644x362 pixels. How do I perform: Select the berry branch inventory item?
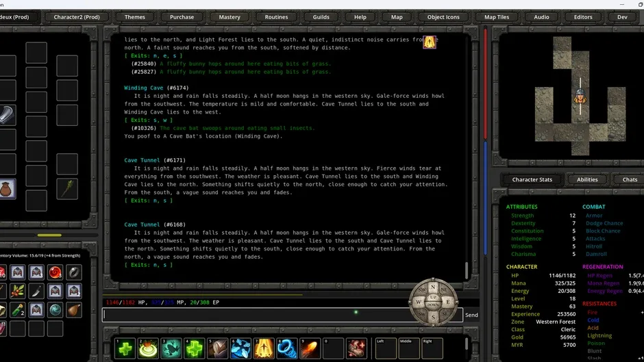17,291
